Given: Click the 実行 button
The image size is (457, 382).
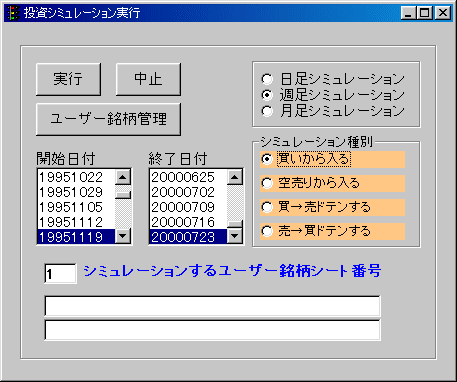Looking at the screenshot, I should 68,79.
